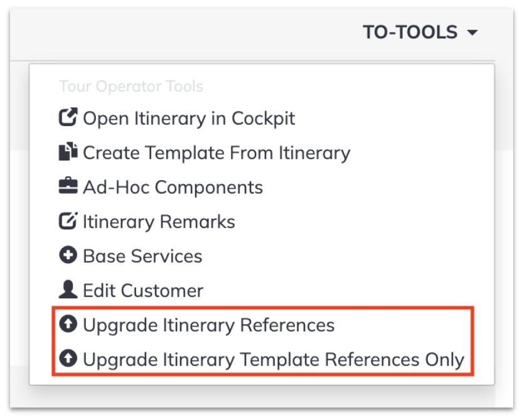Click the briefcase icon beside Ad-Hoc Components

click(68, 186)
